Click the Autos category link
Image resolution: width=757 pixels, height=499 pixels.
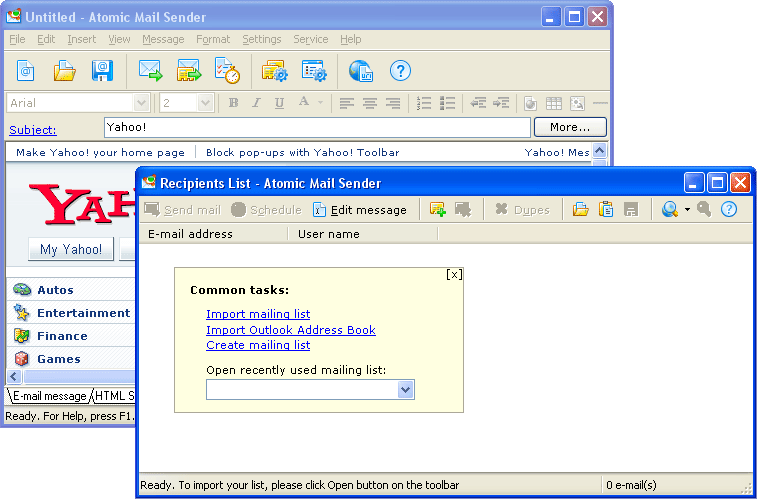tap(56, 290)
